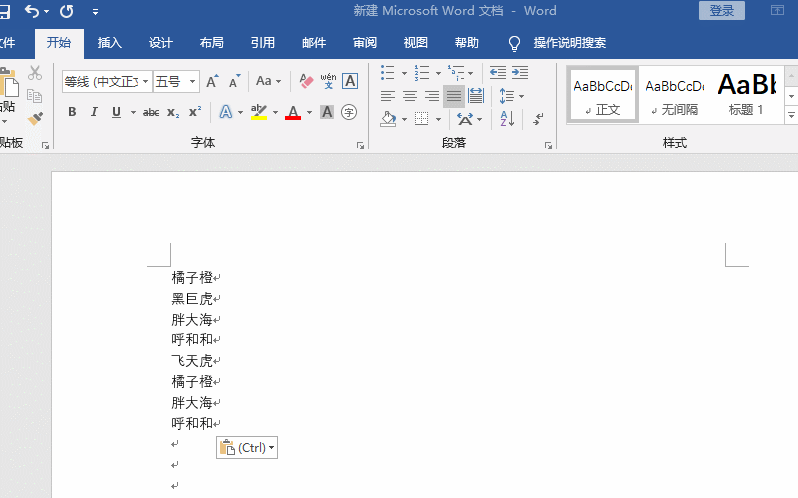This screenshot has width=798, height=498.
Task: Redo the last action
Action: [x=67, y=11]
